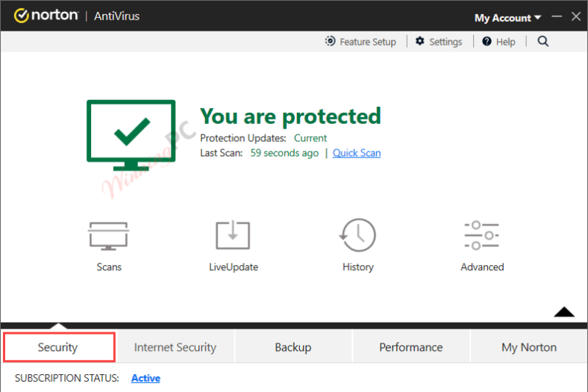The image size is (588, 392).
Task: Open Advanced sliders icon
Action: coord(481,235)
